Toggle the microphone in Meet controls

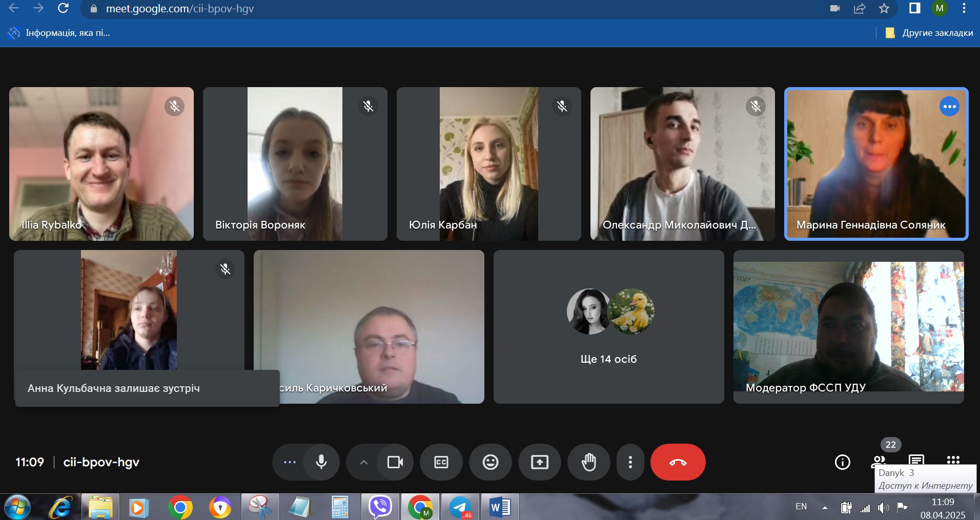[321, 462]
